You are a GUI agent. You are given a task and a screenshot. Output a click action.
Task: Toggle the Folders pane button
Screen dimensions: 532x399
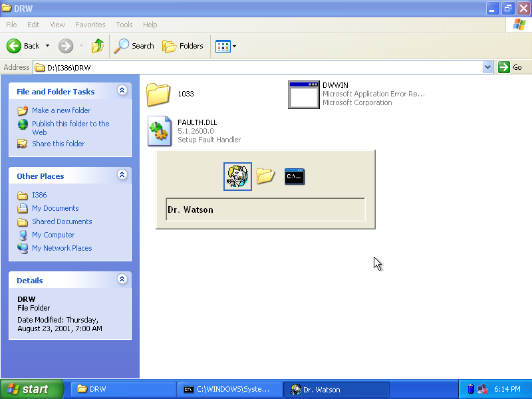click(184, 46)
